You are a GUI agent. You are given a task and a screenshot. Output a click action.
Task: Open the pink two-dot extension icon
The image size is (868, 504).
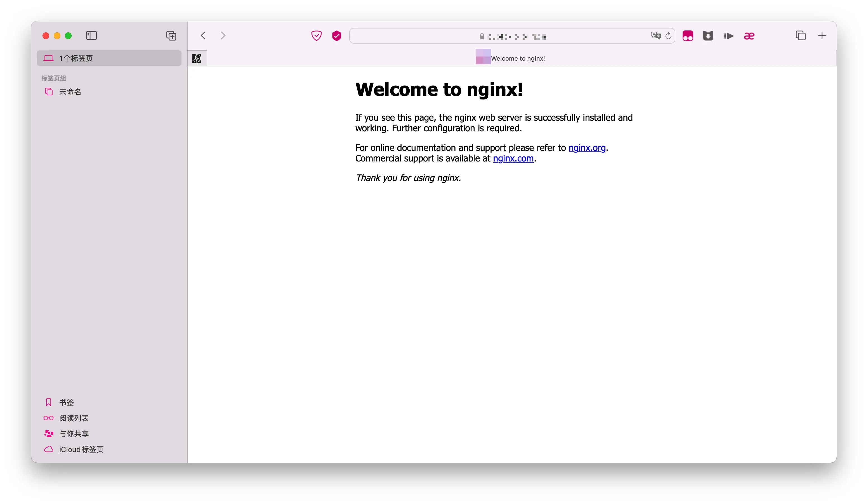pyautogui.click(x=688, y=36)
